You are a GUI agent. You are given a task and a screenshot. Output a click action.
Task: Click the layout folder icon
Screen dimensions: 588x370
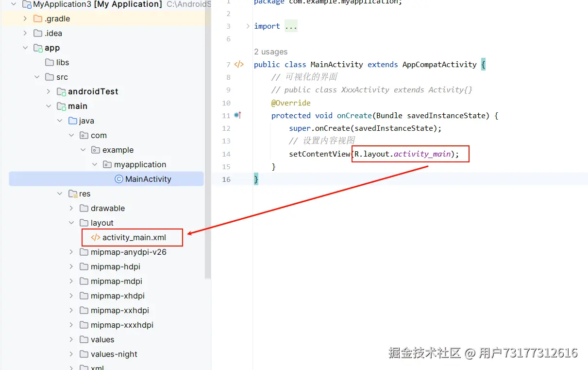(x=84, y=223)
